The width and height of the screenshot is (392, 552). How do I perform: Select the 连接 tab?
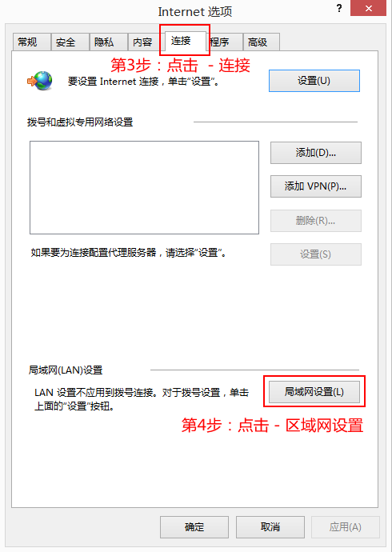[186, 41]
